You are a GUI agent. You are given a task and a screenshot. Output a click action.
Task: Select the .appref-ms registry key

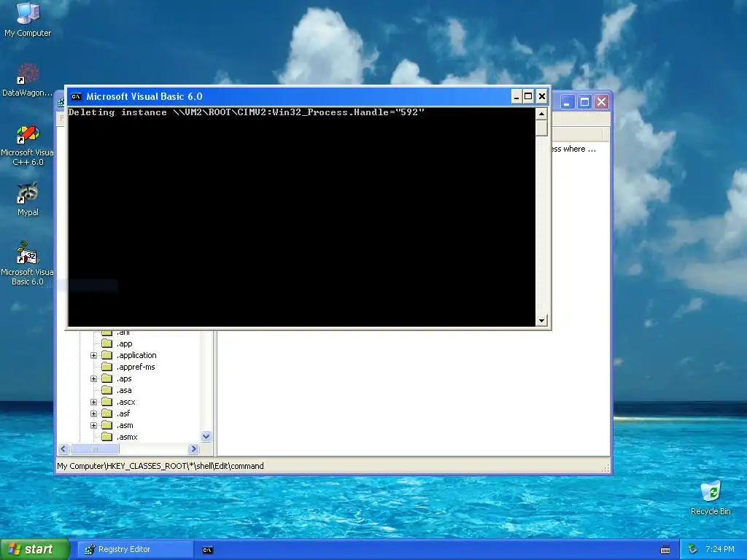[136, 367]
